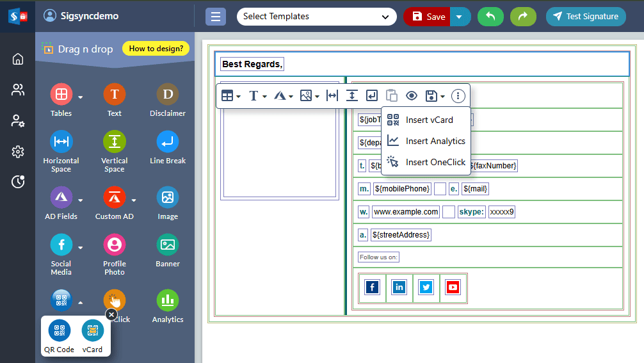Screen dimensions: 644x363
Task: Choose the Profile Photo component
Action: pos(115,245)
